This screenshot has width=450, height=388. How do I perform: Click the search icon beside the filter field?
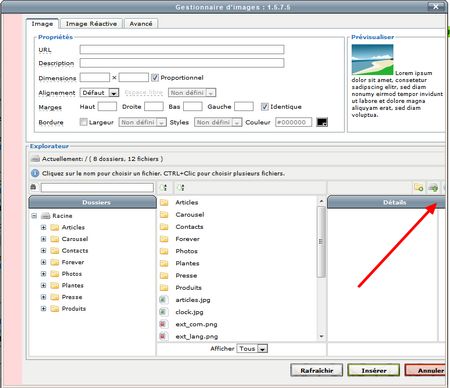(x=33, y=187)
